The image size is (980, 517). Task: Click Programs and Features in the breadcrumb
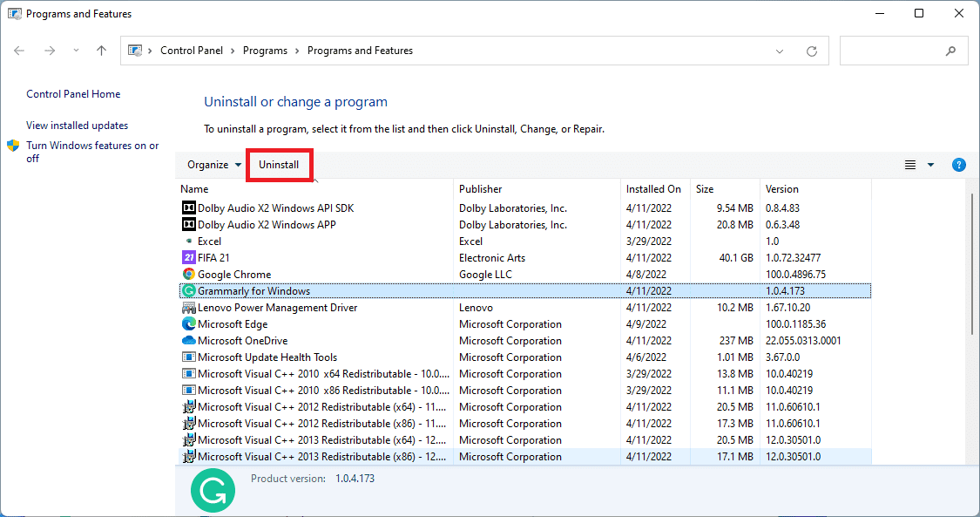pyautogui.click(x=360, y=51)
